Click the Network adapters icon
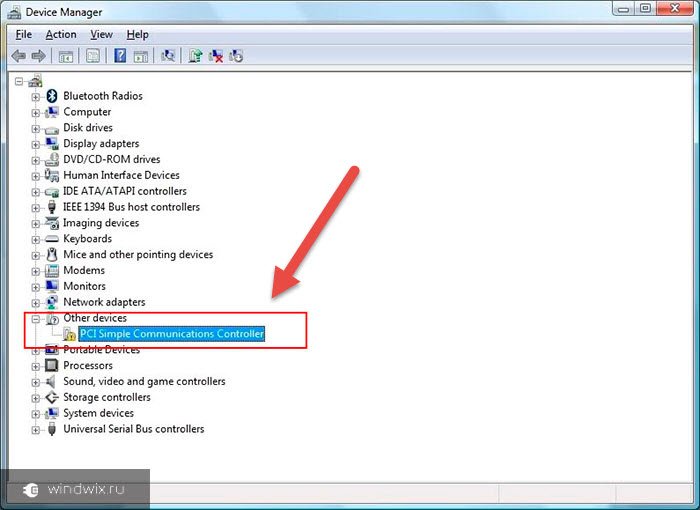 coord(52,302)
